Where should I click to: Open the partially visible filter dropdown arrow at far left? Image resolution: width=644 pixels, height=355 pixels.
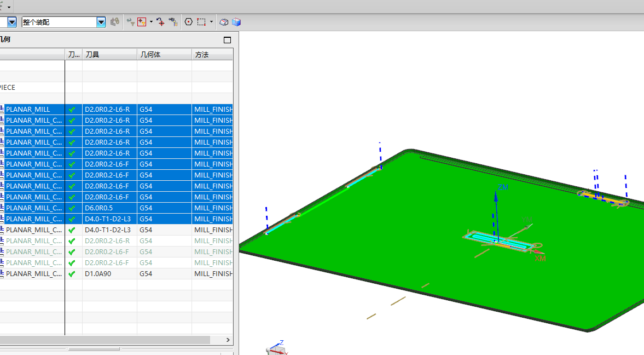coord(12,22)
